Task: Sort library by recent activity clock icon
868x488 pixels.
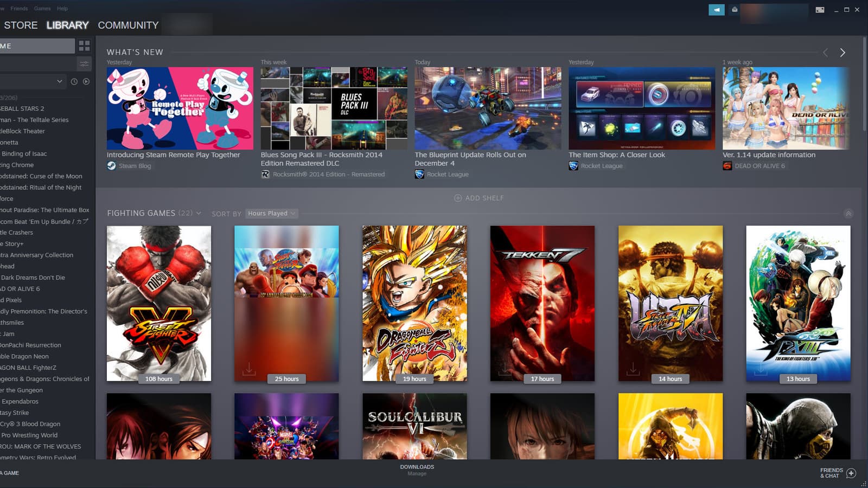Action: tap(74, 82)
